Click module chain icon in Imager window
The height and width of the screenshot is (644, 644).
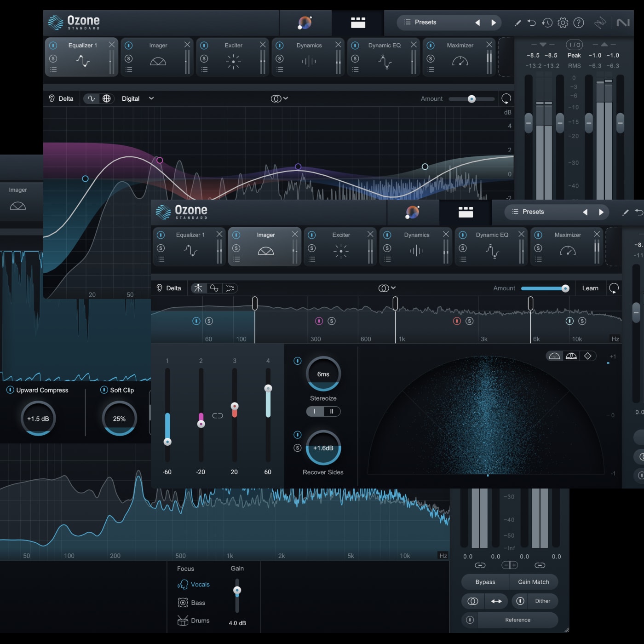[x=466, y=212]
